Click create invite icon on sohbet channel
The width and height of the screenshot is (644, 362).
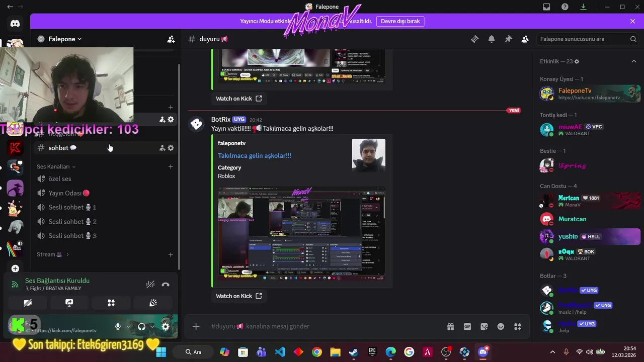(162, 148)
